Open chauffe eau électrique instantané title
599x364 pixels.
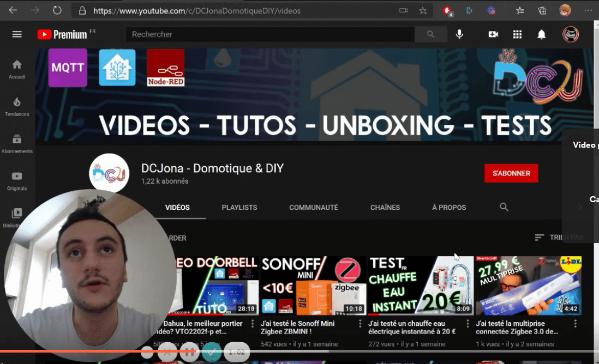point(412,327)
